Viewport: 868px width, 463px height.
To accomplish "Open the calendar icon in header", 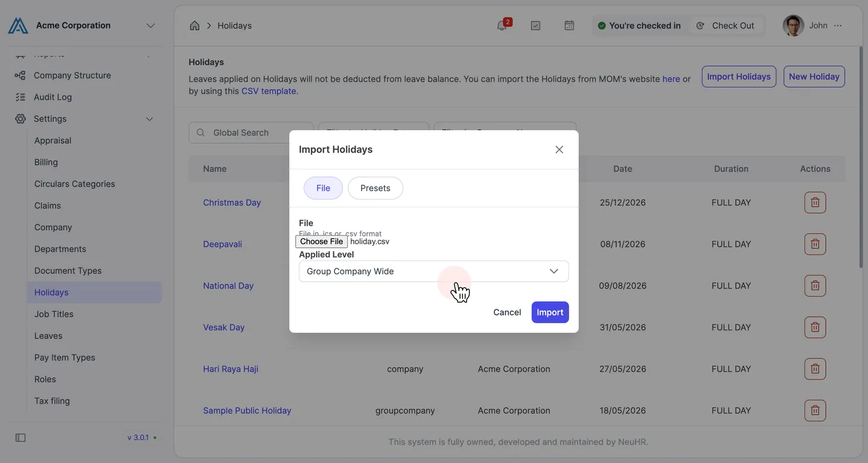I will [569, 25].
